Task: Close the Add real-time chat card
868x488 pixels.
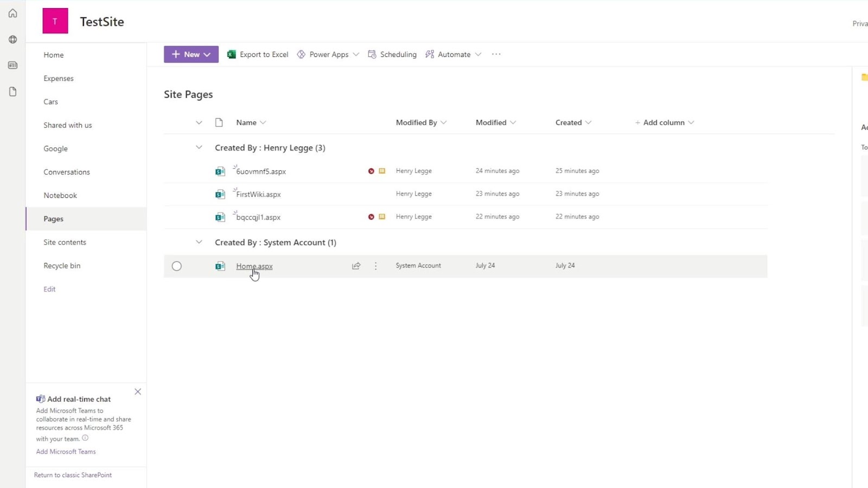Action: point(138,391)
